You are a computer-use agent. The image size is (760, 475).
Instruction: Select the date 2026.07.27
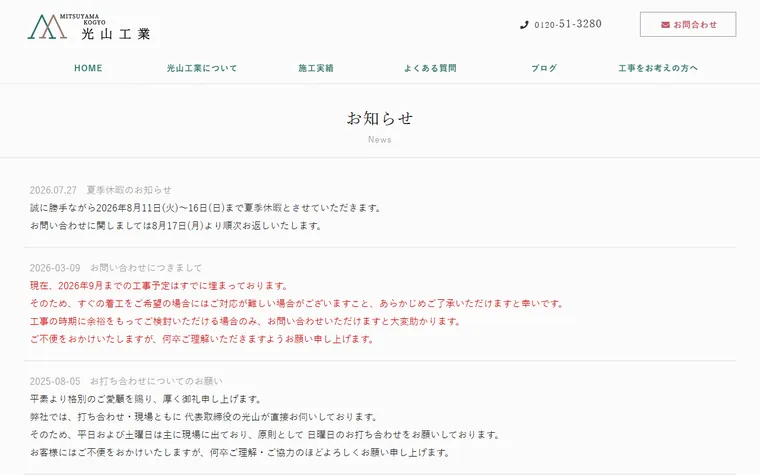click(x=53, y=190)
